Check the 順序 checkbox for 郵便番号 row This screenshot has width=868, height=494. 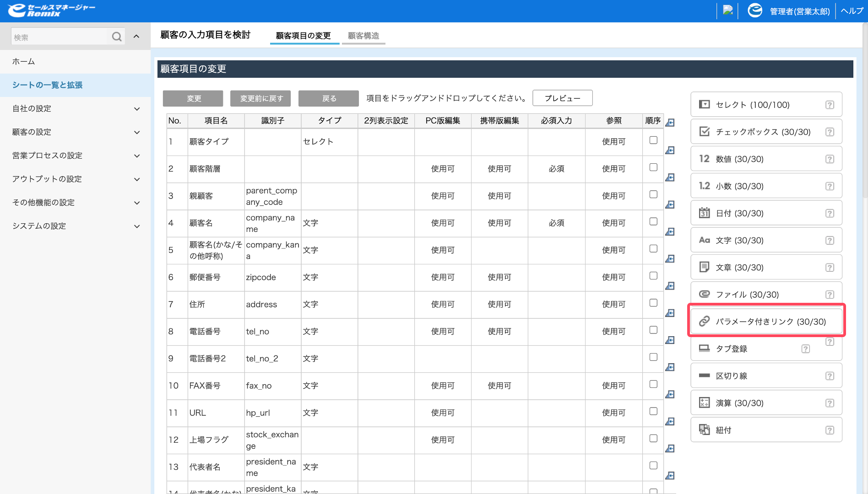(653, 275)
